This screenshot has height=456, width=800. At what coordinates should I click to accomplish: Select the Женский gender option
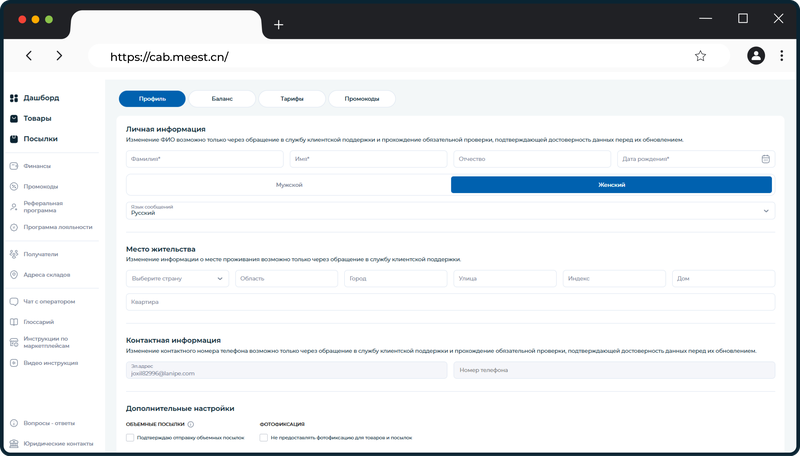pos(611,185)
